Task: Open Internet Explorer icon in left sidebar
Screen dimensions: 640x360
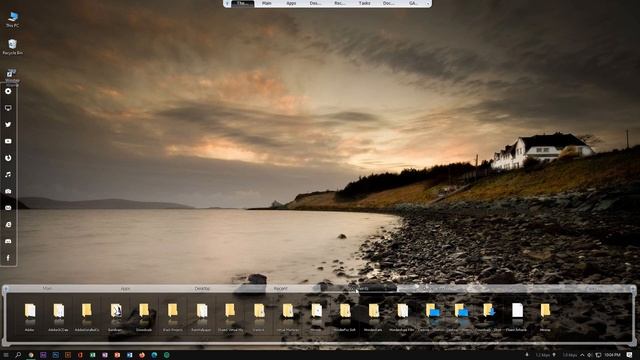Action: click(8, 224)
